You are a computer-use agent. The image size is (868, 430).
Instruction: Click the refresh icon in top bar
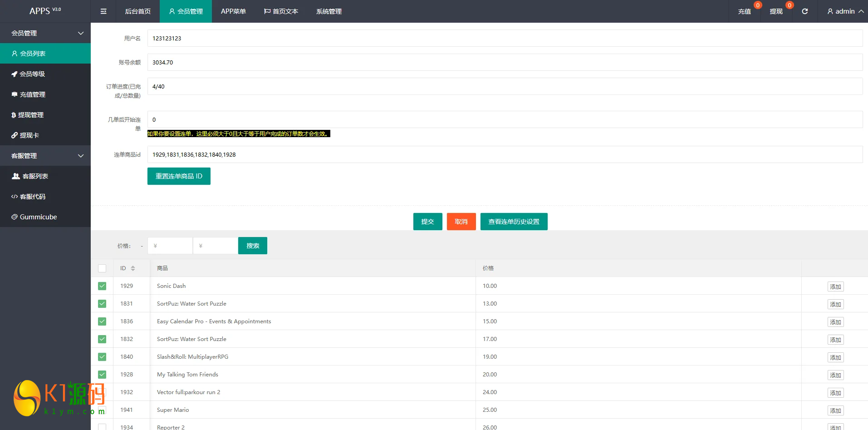(804, 11)
